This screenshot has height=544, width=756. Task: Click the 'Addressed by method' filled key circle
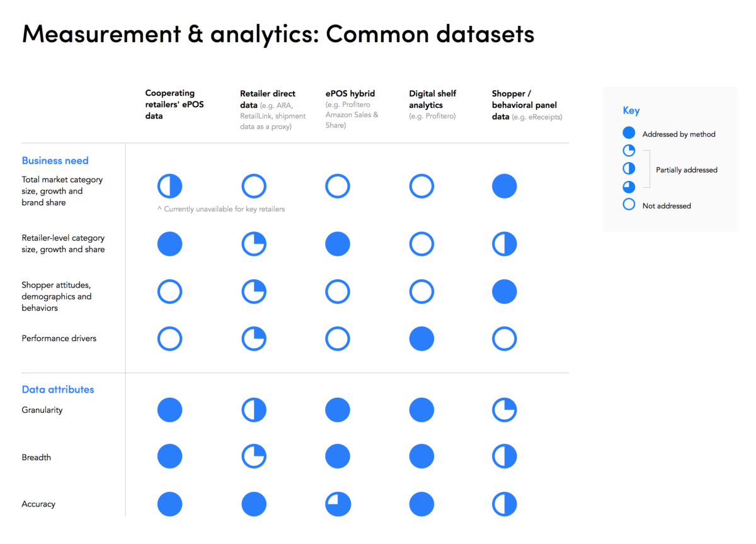[629, 134]
